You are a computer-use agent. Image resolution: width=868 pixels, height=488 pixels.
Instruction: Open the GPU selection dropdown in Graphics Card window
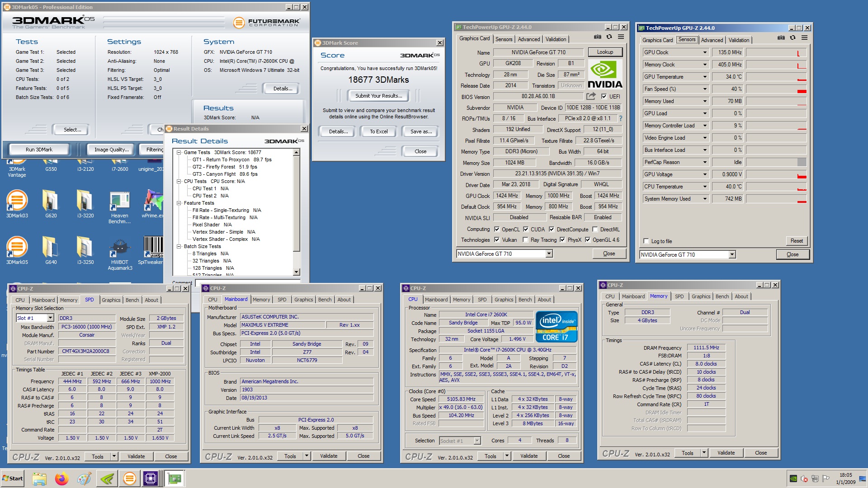549,254
